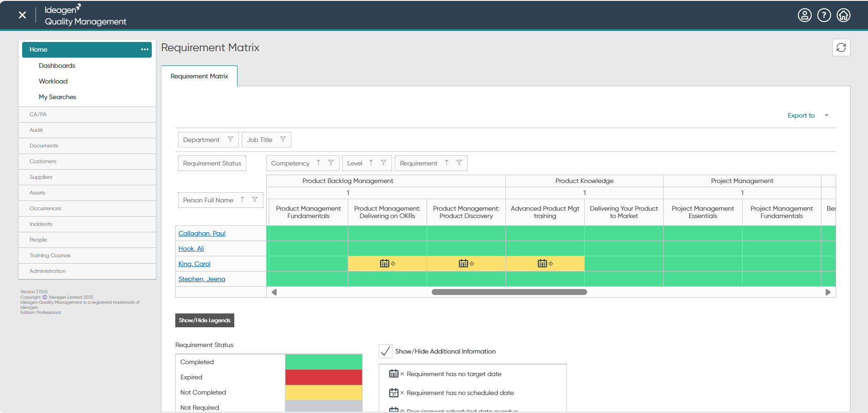
Task: Open the King, Carol person link
Action: click(194, 264)
